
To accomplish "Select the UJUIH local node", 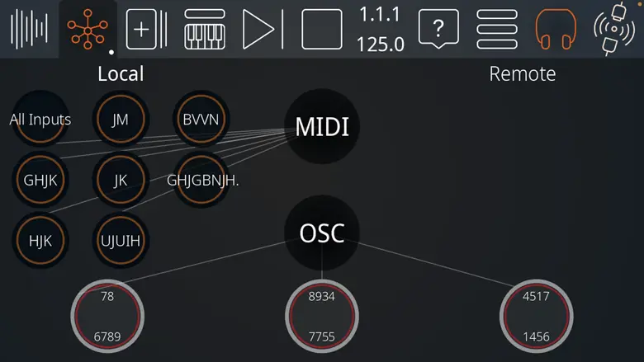I will 121,240.
